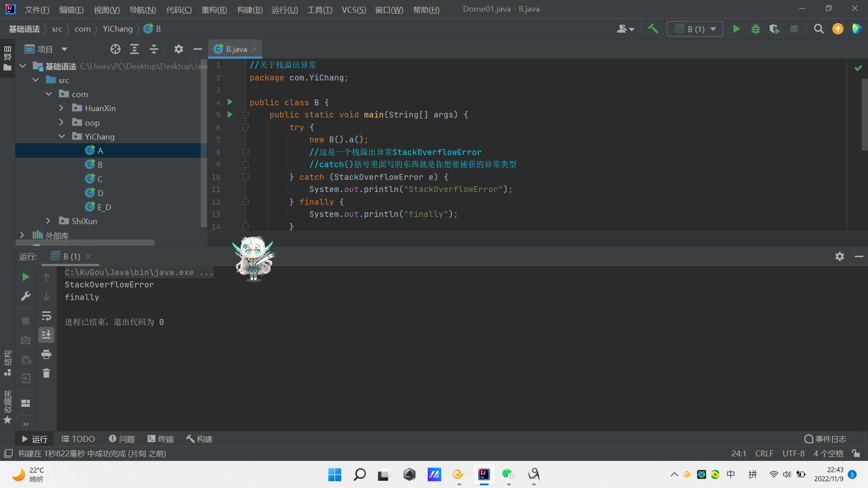The image size is (868, 488).
Task: Click Select Opened File target icon
Action: (115, 49)
